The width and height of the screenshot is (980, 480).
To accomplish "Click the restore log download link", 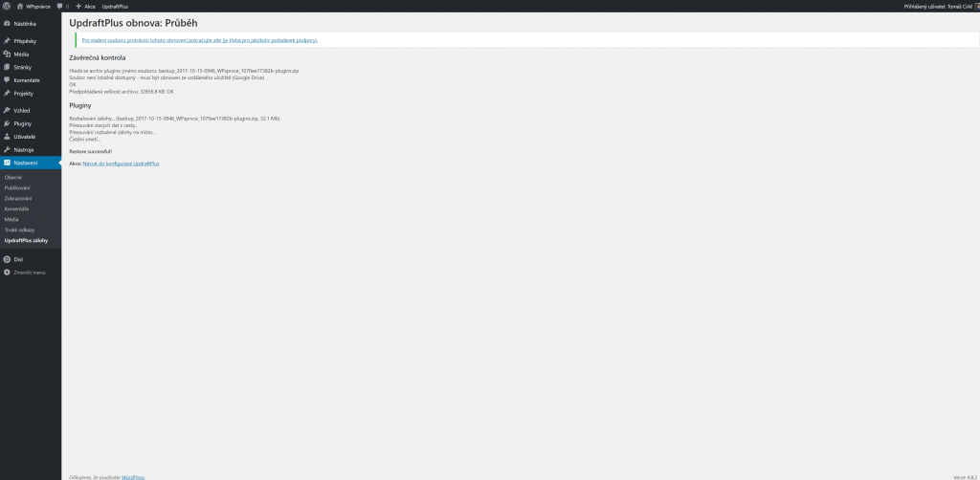I will point(199,40).
